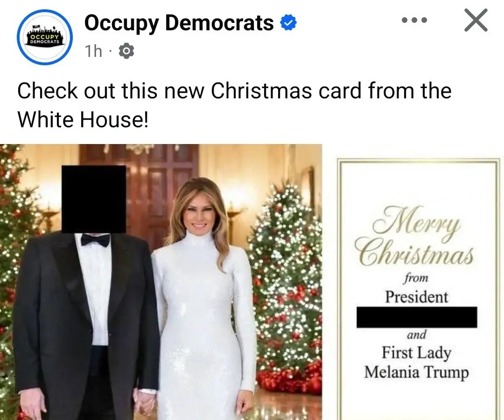
Task: Click the gear audience icon beside 1h
Action: tap(126, 51)
